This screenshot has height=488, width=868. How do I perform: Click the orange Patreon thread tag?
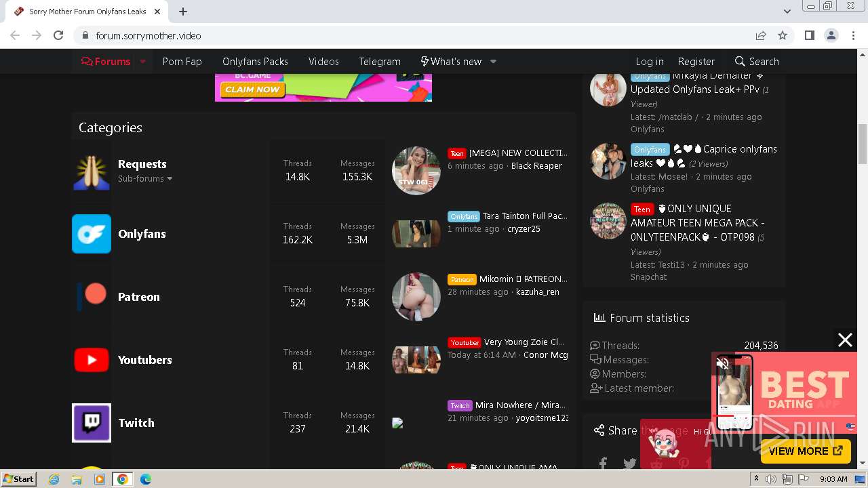[x=462, y=279]
